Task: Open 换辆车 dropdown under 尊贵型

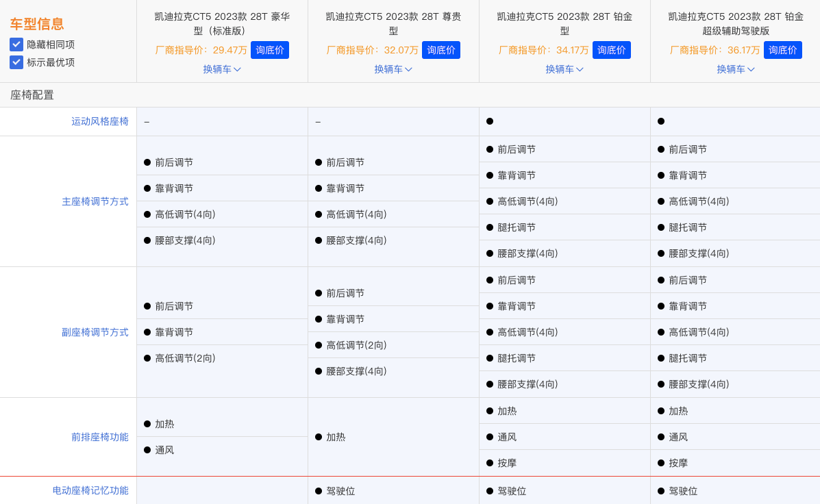Action: click(393, 70)
